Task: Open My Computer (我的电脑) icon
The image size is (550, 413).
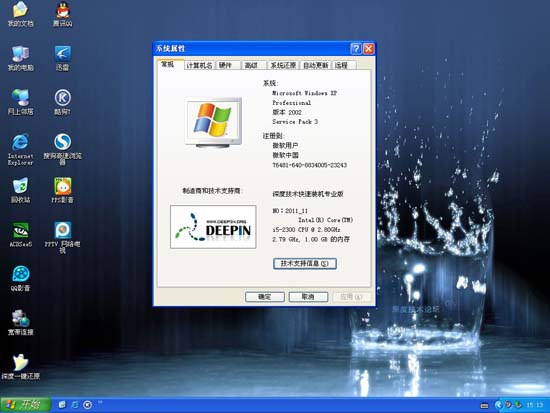Action: [x=20, y=58]
